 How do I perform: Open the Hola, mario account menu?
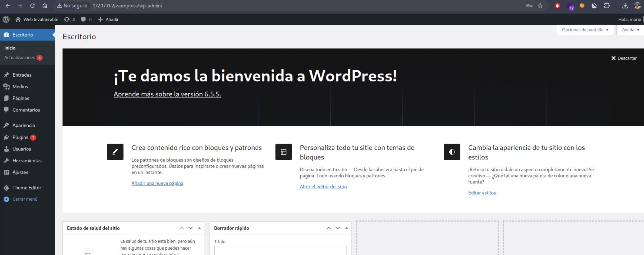point(630,19)
